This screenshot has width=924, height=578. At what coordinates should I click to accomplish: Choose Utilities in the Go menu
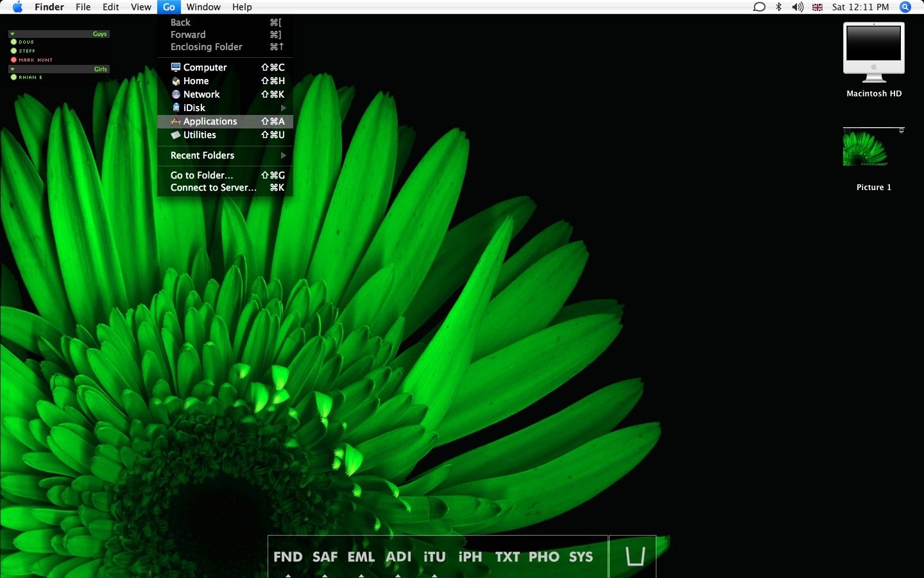pos(225,135)
